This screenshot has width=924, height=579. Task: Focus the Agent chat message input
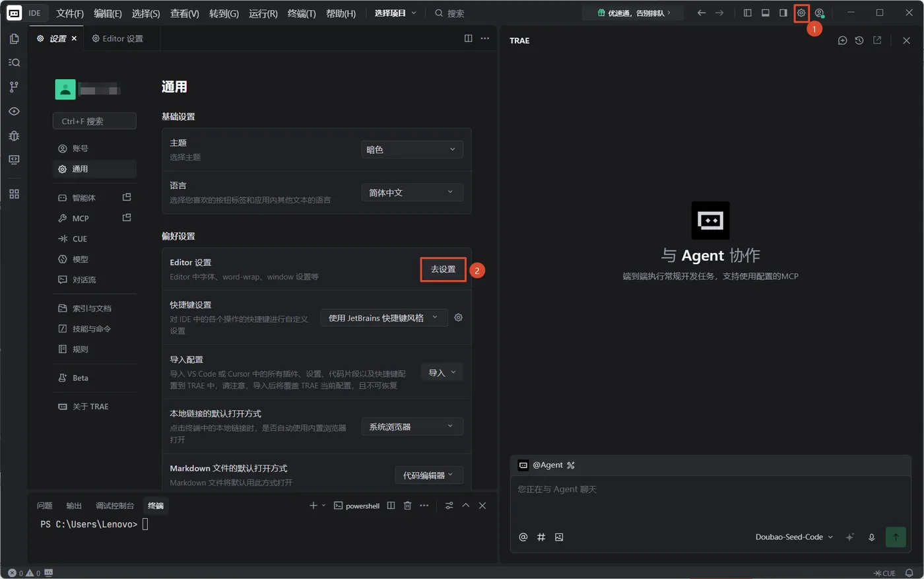[710, 500]
